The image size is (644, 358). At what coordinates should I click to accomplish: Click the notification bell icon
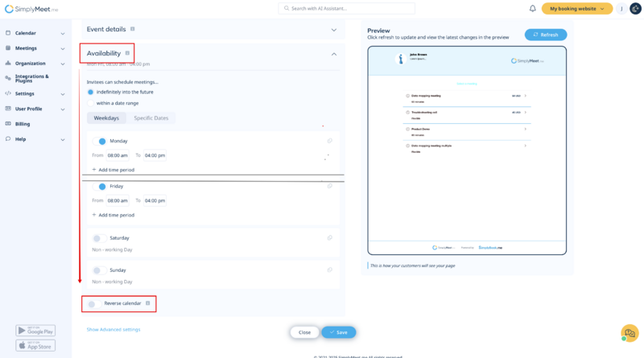click(532, 9)
